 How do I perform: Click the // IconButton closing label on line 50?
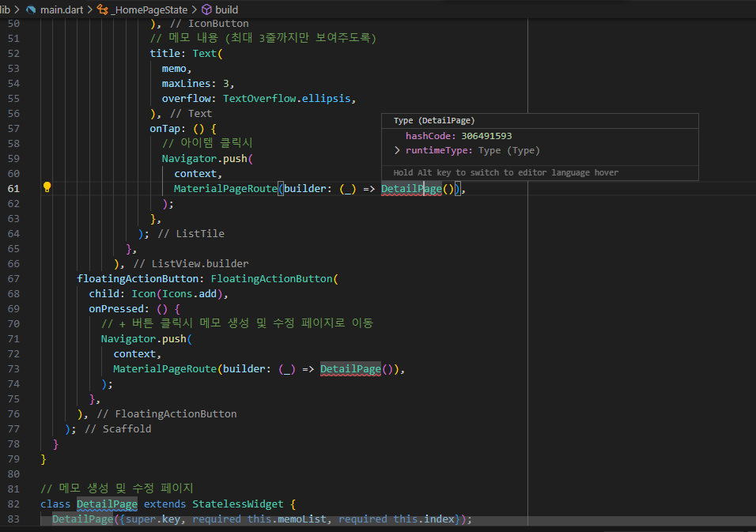tap(210, 24)
